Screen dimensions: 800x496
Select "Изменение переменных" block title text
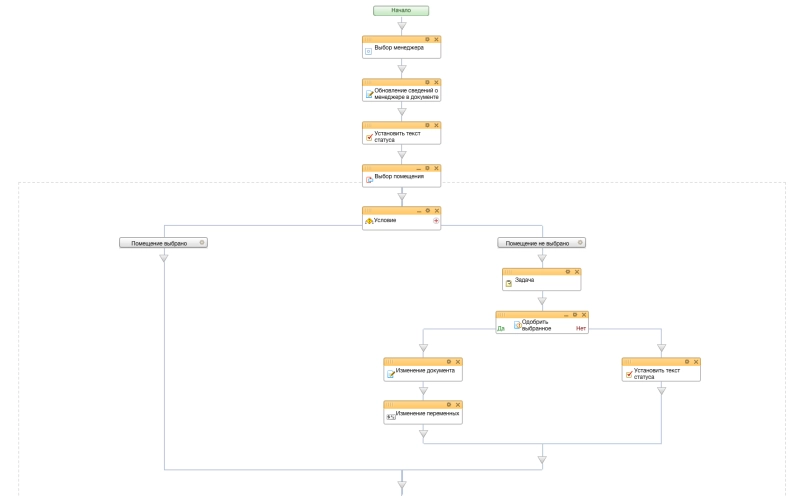tap(427, 413)
